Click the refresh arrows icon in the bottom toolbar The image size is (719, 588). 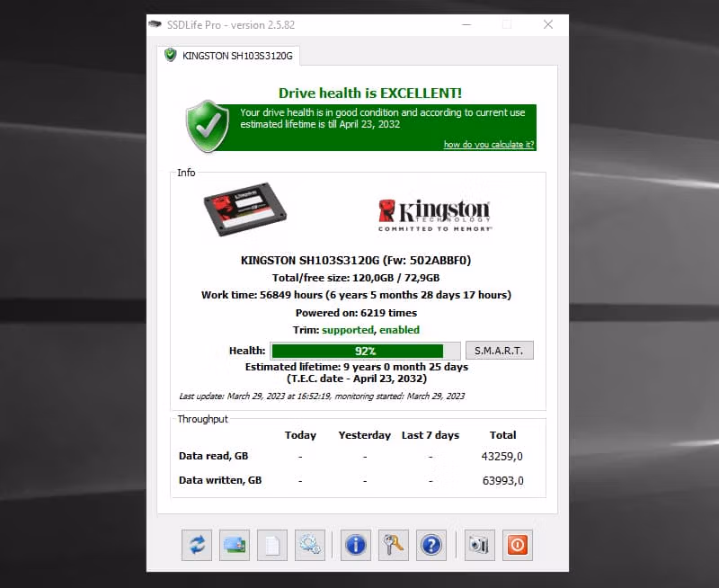[x=197, y=546]
